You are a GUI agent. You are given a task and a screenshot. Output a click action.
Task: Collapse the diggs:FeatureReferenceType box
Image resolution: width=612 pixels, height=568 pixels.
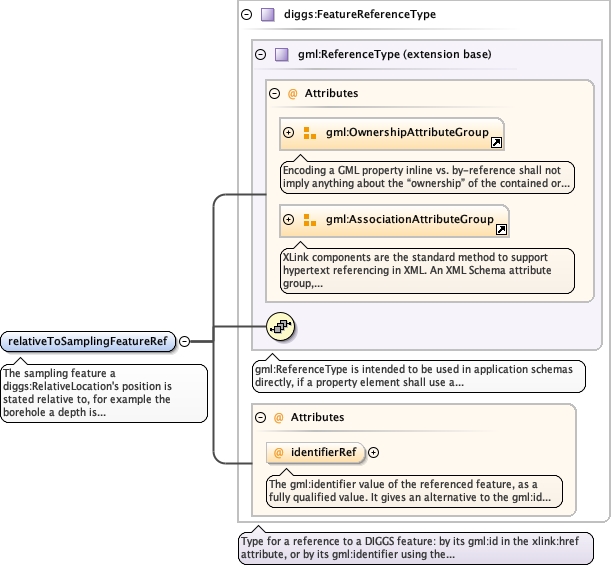pyautogui.click(x=247, y=15)
